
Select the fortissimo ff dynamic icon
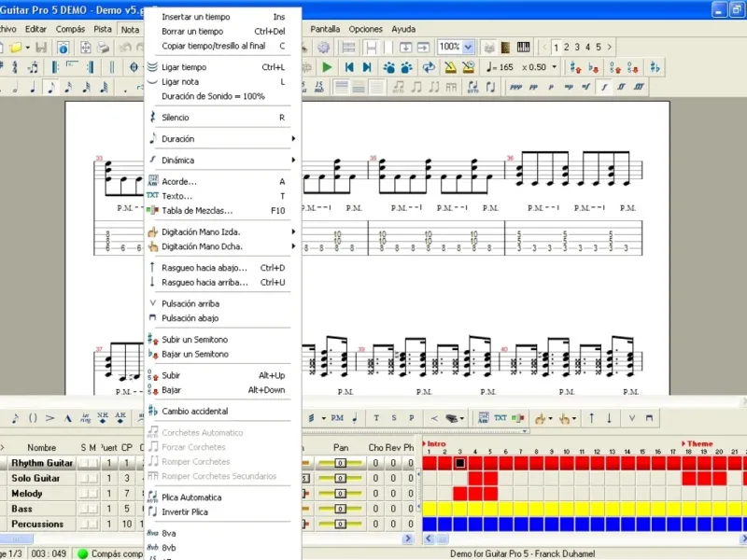click(621, 87)
